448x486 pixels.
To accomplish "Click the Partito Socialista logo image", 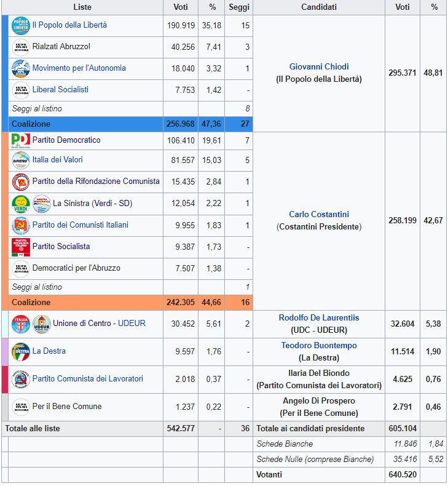I will pos(21,247).
